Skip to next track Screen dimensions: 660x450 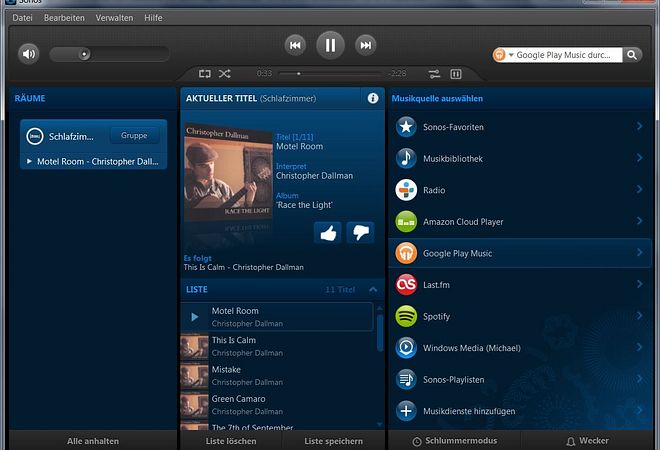tap(365, 45)
